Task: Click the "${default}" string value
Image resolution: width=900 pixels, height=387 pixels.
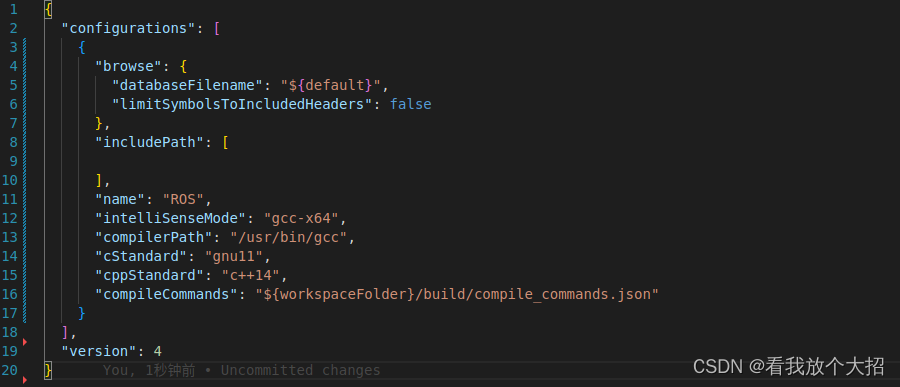Action: tap(331, 85)
